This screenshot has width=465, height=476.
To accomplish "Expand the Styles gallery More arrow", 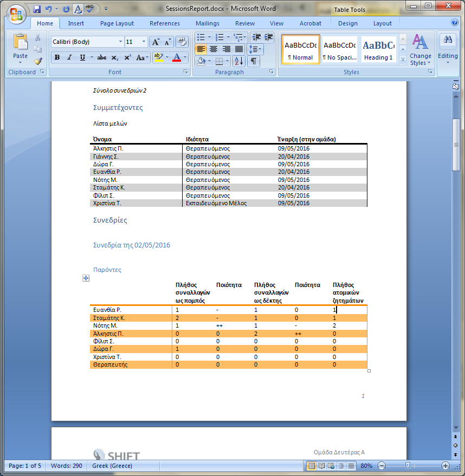I will click(x=403, y=60).
